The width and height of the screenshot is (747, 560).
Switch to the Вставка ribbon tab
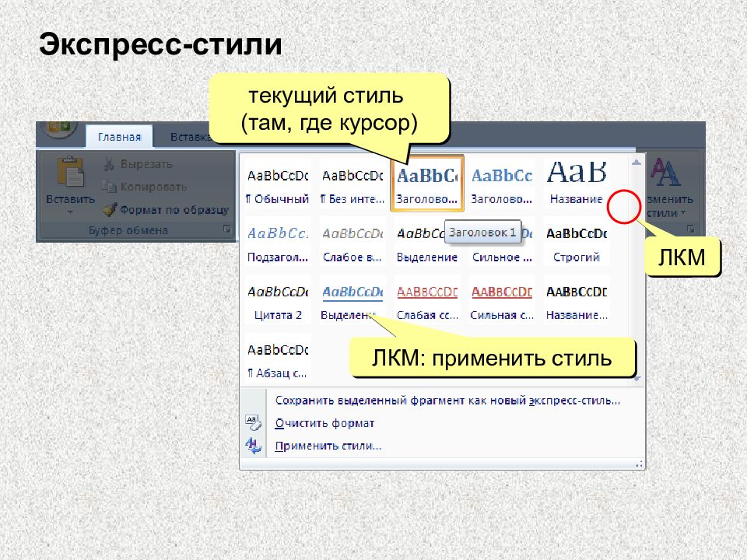point(190,137)
